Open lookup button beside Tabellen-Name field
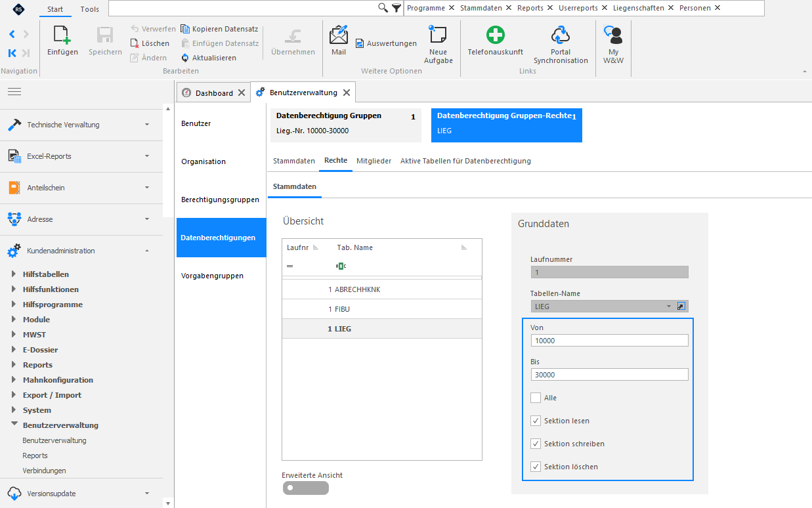The width and height of the screenshot is (812, 508). coord(681,307)
